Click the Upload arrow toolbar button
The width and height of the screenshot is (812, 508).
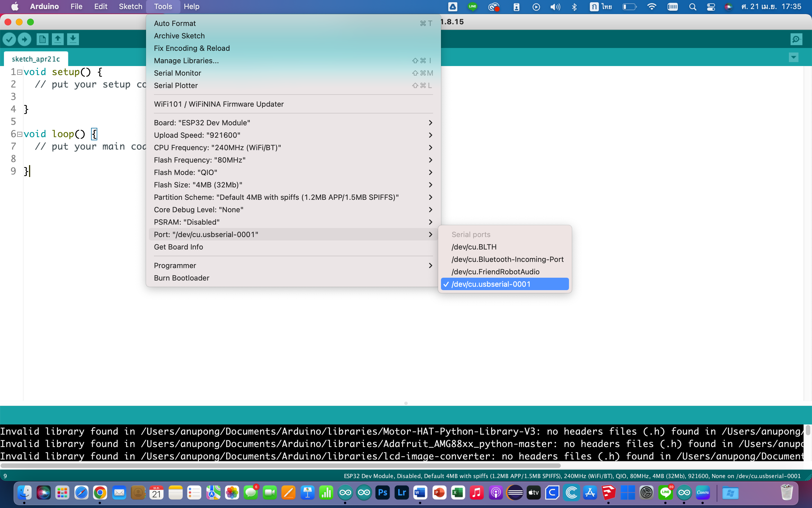point(25,40)
